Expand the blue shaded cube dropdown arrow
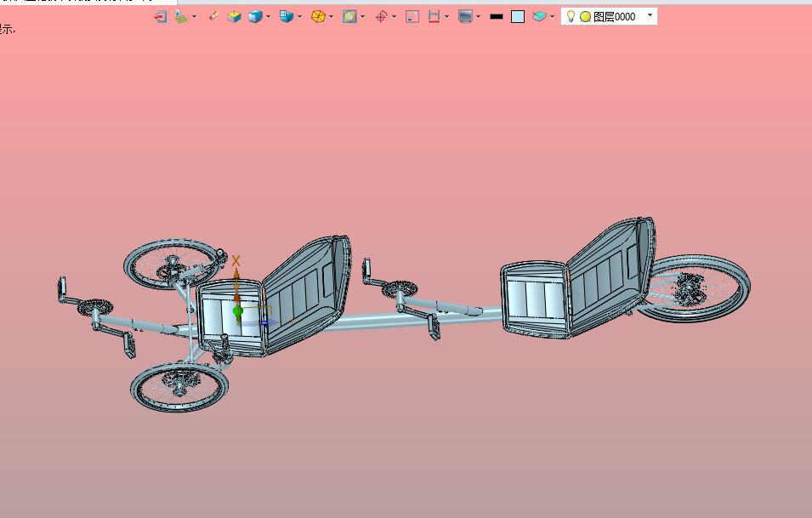The width and height of the screenshot is (812, 518). (x=268, y=16)
